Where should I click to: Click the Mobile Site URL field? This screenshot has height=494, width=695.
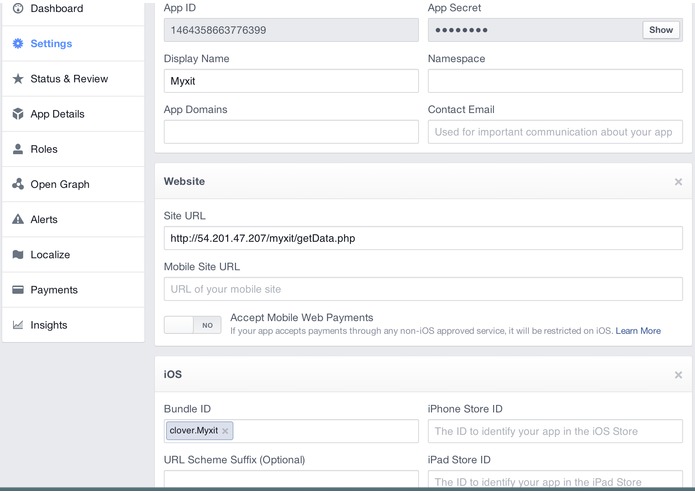click(x=423, y=289)
